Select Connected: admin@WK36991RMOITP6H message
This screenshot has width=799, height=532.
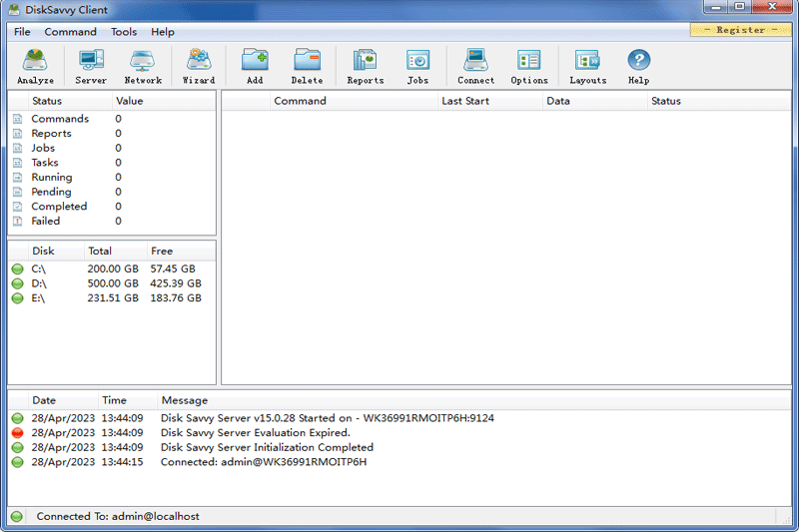coord(264,462)
